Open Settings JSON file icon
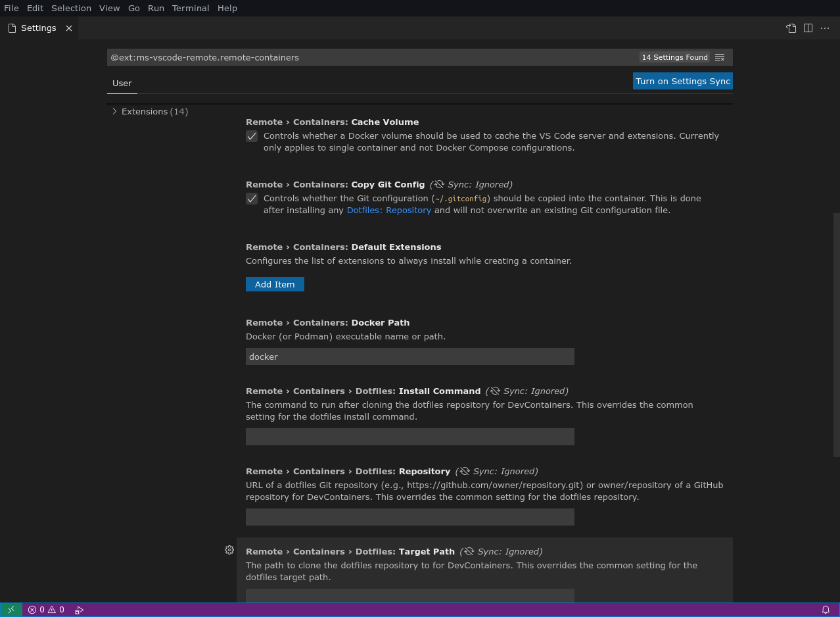This screenshot has height=617, width=840. coord(791,28)
